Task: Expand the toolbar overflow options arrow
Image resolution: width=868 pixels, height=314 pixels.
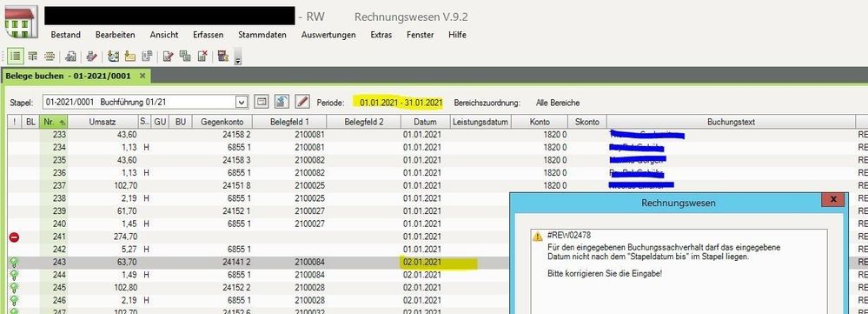Action: [238, 57]
